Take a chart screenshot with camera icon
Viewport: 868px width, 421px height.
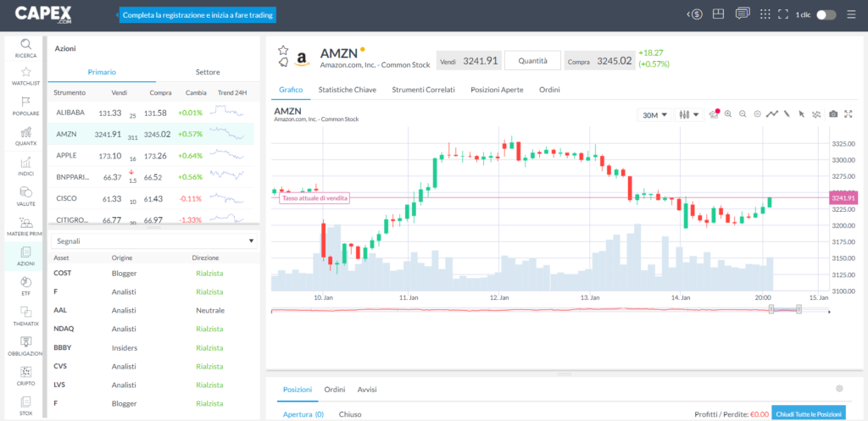833,114
